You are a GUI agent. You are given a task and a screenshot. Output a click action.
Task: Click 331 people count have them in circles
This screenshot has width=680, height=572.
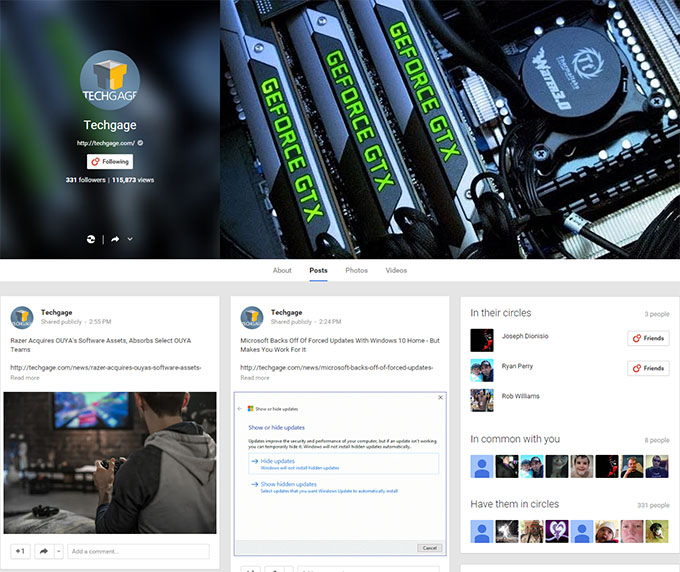coord(654,505)
